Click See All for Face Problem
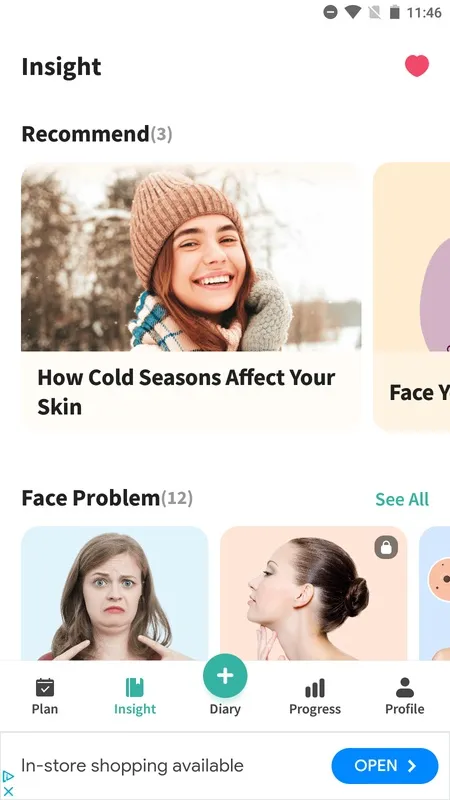Image resolution: width=450 pixels, height=800 pixels. 402,499
